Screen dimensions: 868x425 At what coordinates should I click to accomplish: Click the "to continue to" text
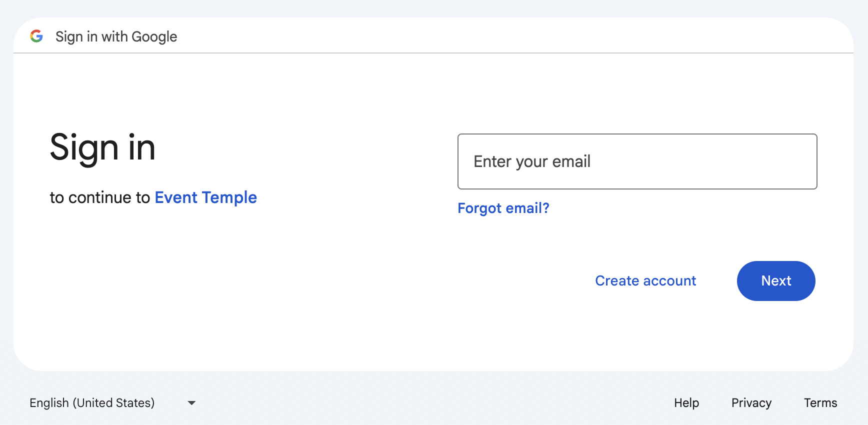100,197
